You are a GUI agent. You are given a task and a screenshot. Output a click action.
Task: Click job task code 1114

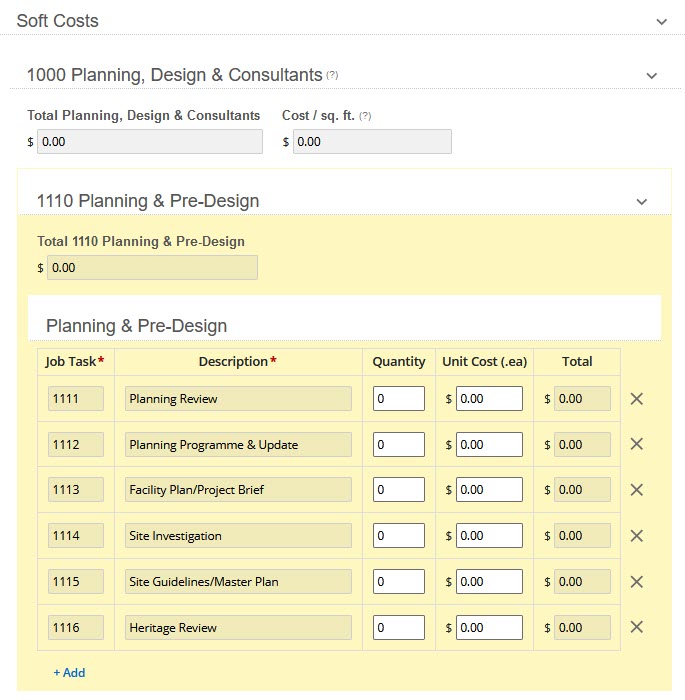click(76, 536)
